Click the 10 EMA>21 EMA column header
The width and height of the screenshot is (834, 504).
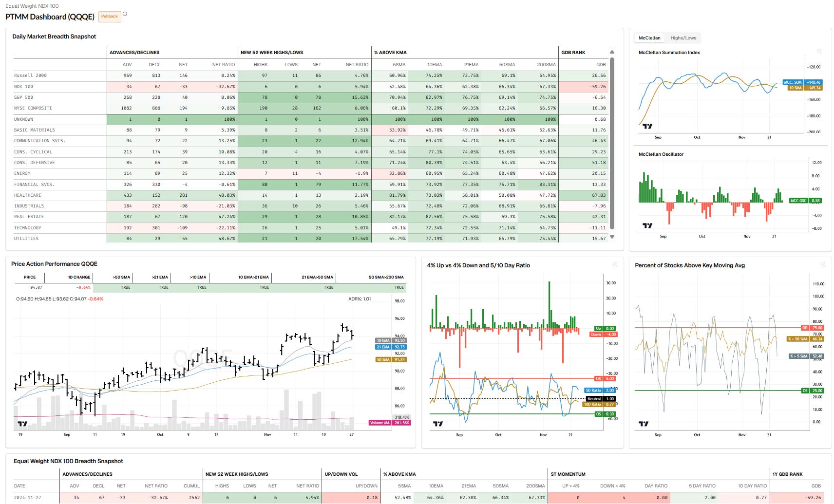click(253, 277)
